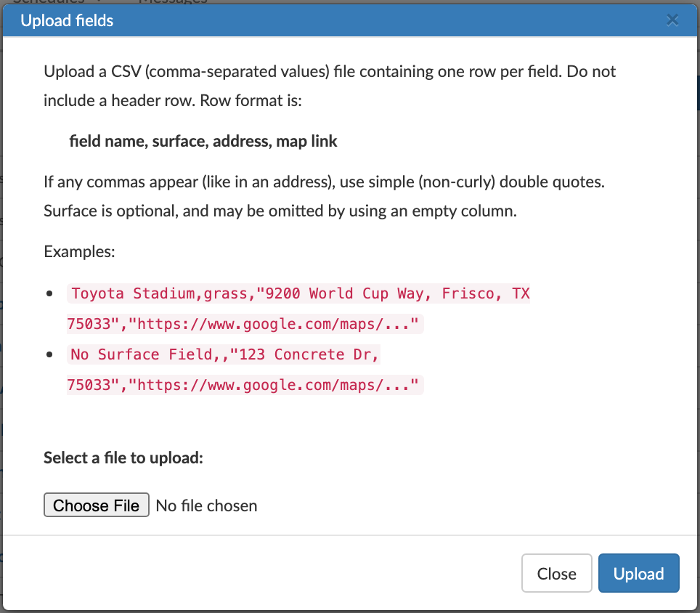Click the second example's bullet point
Screen dimensions: 700x613
(x=49, y=354)
